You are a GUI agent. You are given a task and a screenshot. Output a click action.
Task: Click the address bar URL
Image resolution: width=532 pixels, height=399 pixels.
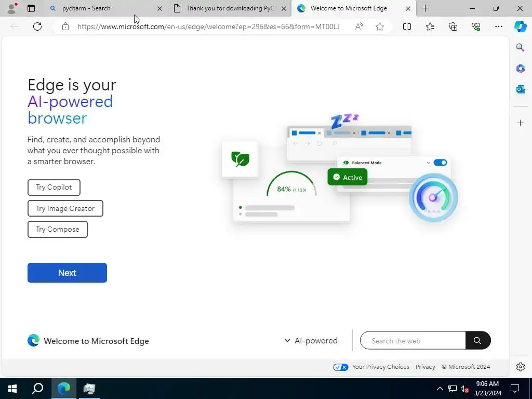208,26
